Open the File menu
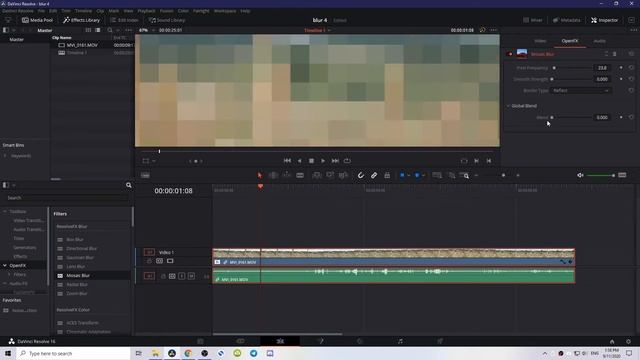Screen dimensions: 640x360 41,11
